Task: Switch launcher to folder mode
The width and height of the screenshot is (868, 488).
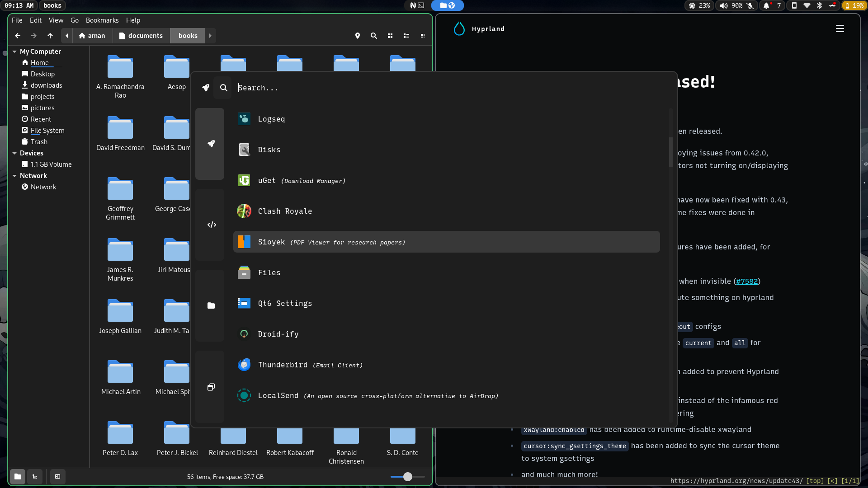Action: 210,305
